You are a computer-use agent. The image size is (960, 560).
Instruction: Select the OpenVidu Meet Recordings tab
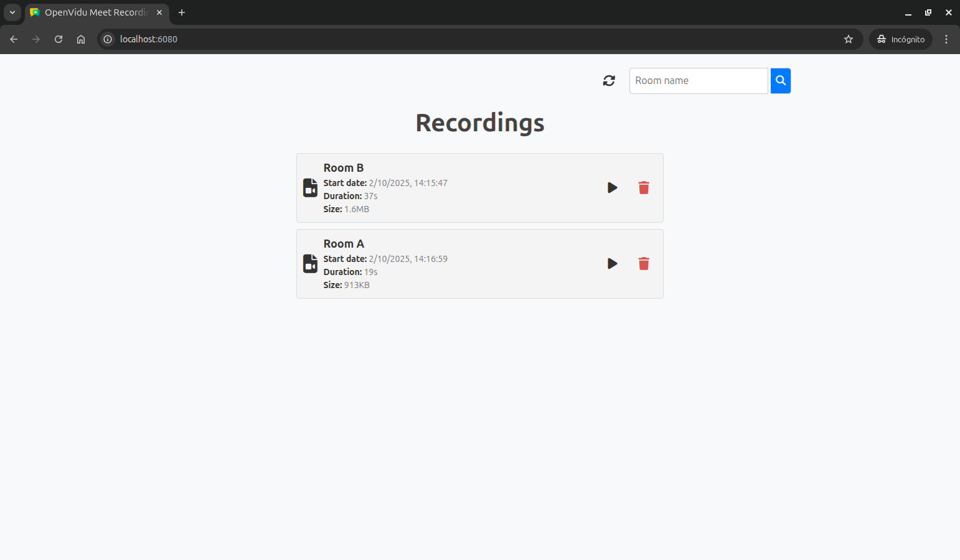[93, 12]
